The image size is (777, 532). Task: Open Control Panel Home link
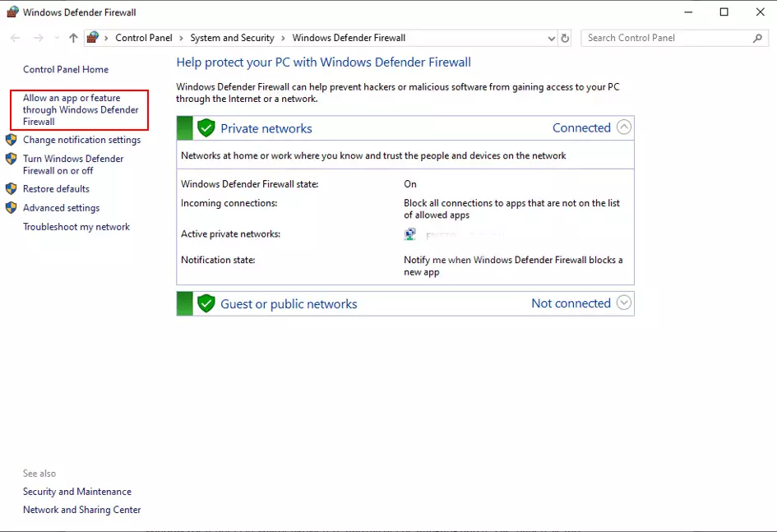pyautogui.click(x=66, y=69)
